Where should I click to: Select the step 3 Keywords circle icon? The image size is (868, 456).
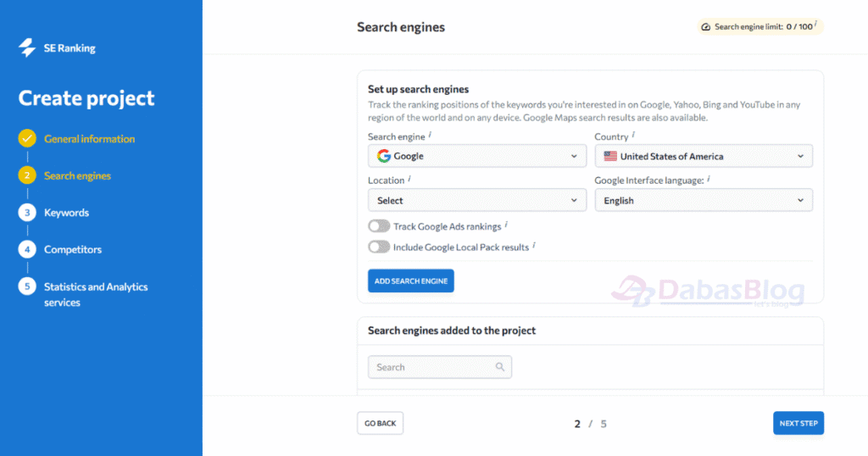tap(27, 213)
